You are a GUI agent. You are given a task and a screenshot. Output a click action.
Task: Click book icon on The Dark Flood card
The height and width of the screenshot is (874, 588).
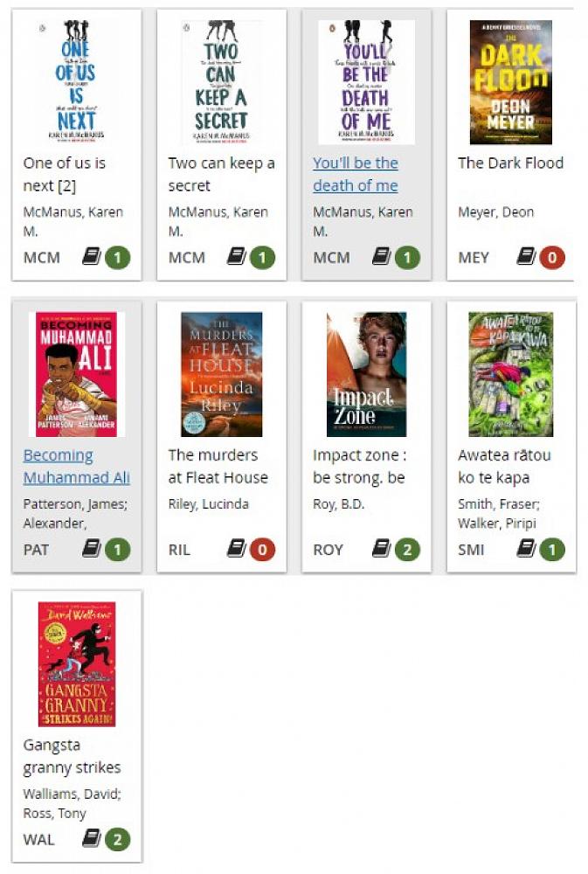[x=526, y=256]
